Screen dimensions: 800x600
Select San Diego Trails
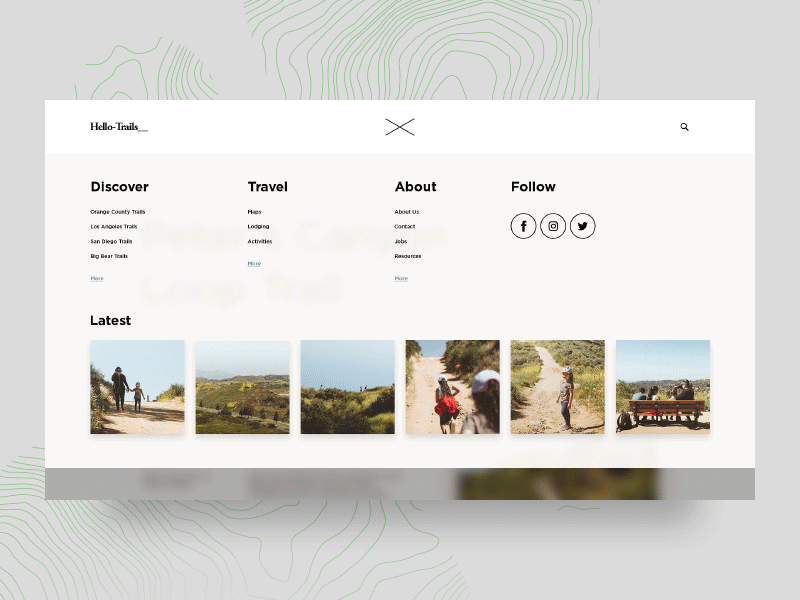pyautogui.click(x=112, y=242)
